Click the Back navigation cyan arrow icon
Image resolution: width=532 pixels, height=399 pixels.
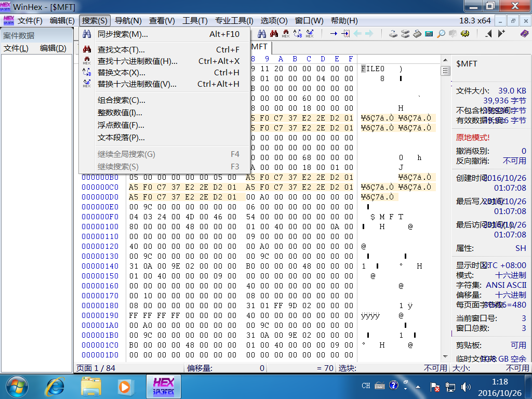pyautogui.click(x=357, y=33)
